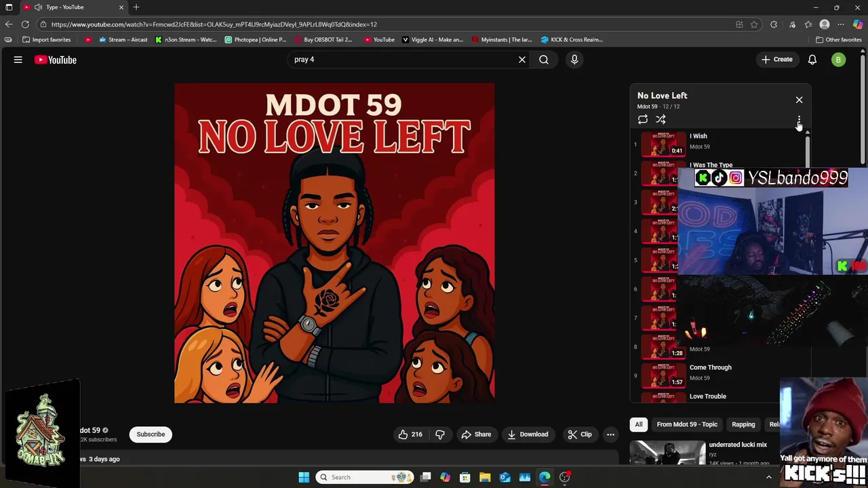
Task: Open Microsoft Store from the taskbar
Action: (465, 477)
